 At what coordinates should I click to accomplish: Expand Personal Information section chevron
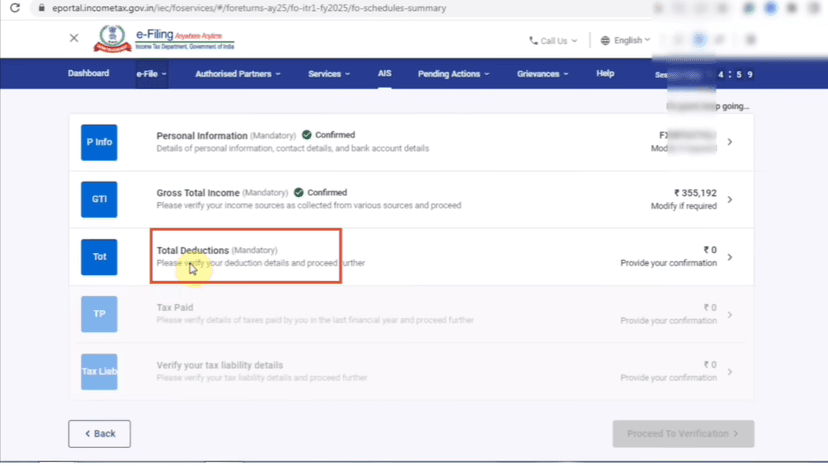coord(730,142)
